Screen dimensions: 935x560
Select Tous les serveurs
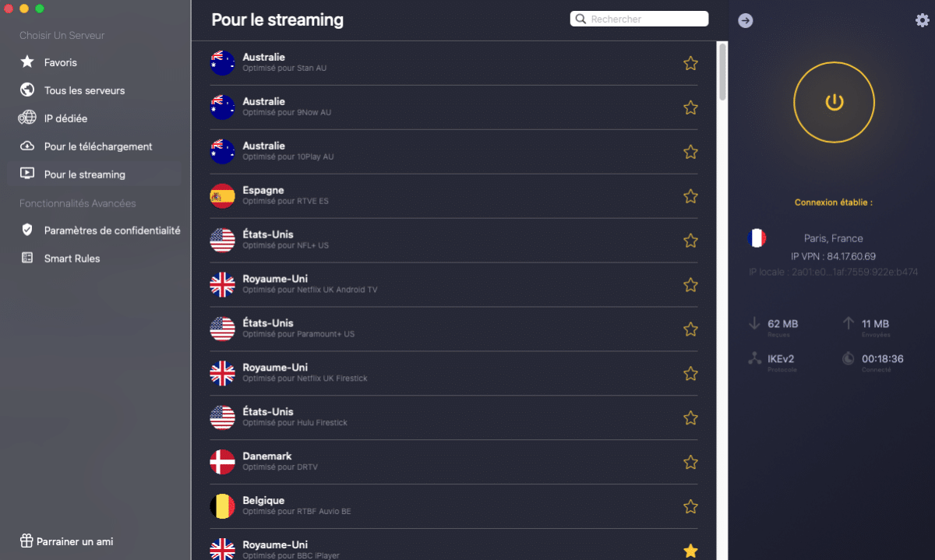(84, 90)
